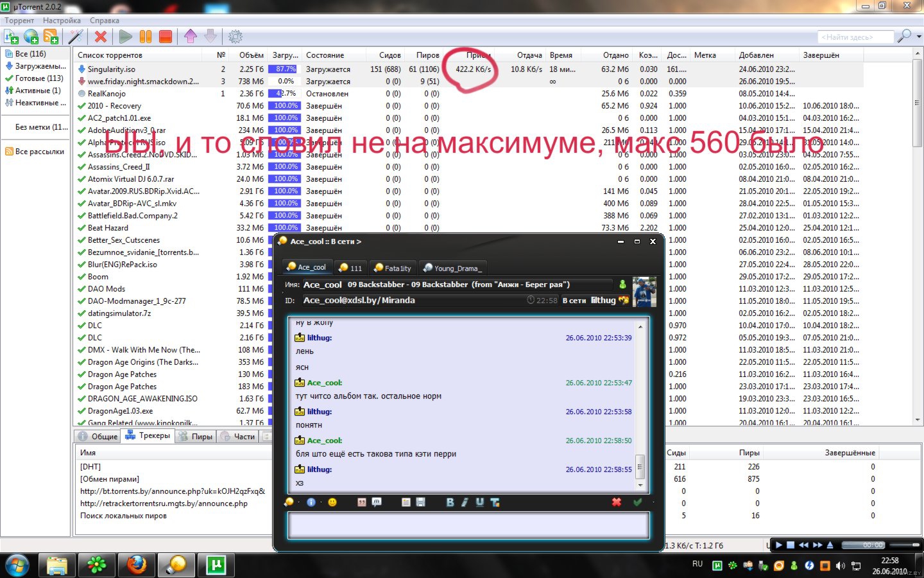Switch to Пиры details tab
This screenshot has width=924, height=578.
point(195,437)
